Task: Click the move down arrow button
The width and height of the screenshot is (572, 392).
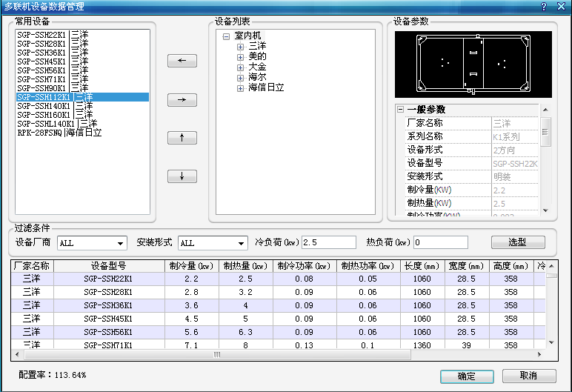Action: click(x=182, y=176)
